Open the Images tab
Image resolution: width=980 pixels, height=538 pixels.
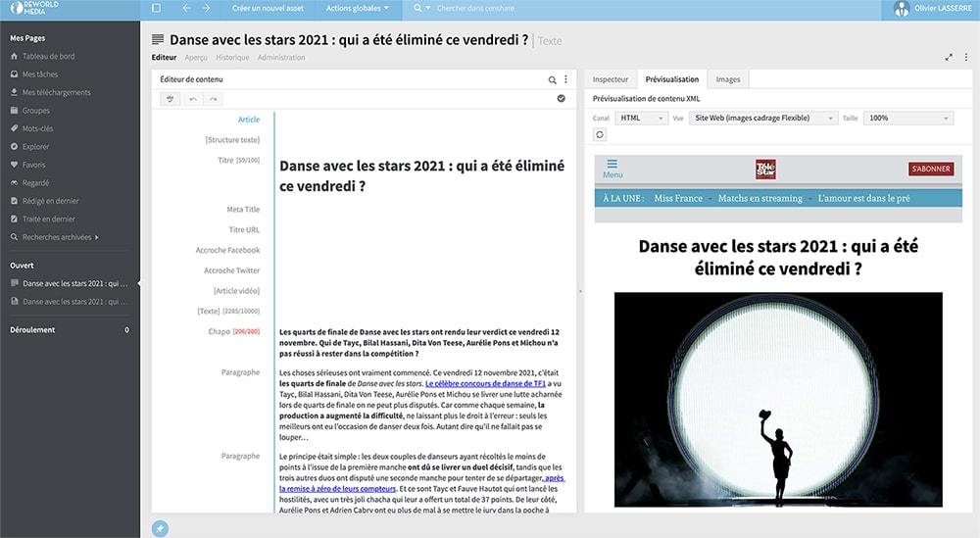[x=728, y=79]
